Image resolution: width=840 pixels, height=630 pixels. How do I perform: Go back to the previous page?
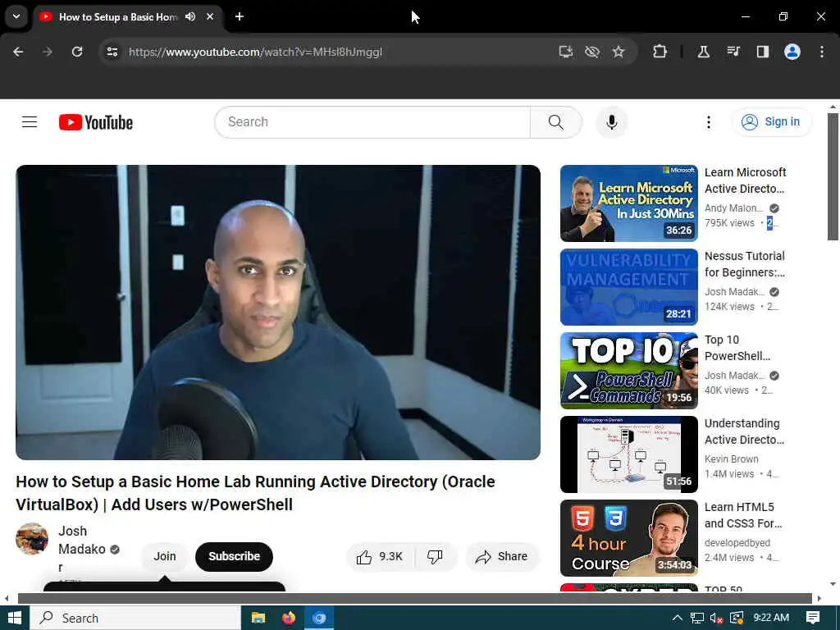tap(18, 52)
